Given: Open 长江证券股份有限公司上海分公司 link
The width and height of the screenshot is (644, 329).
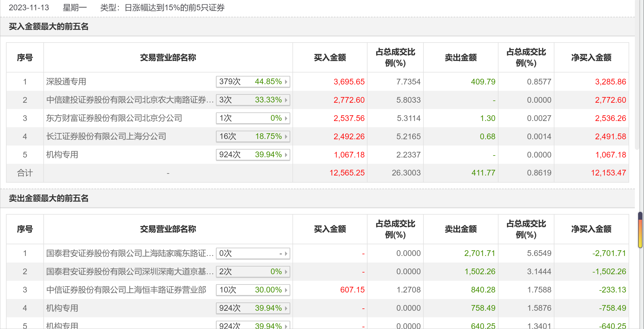Looking at the screenshot, I should [106, 137].
